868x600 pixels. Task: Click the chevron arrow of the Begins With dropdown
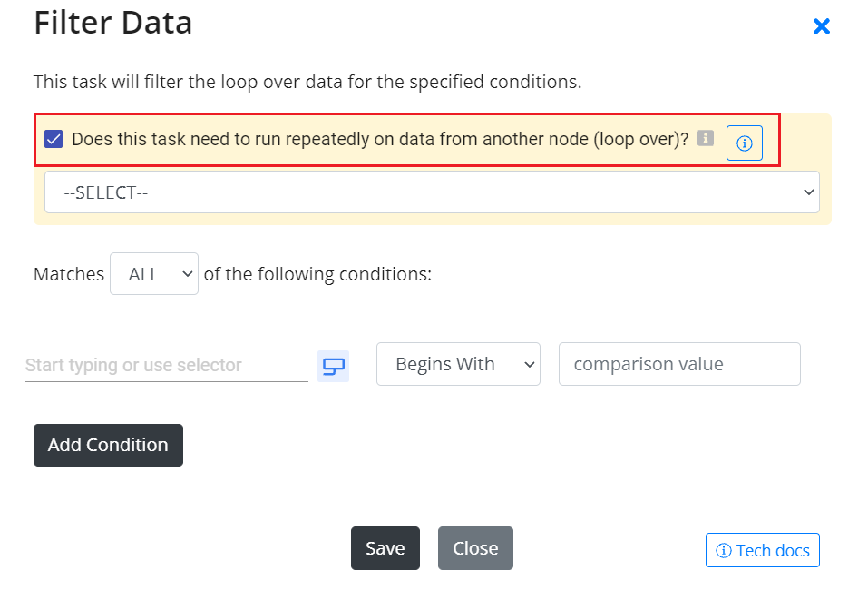click(x=529, y=365)
